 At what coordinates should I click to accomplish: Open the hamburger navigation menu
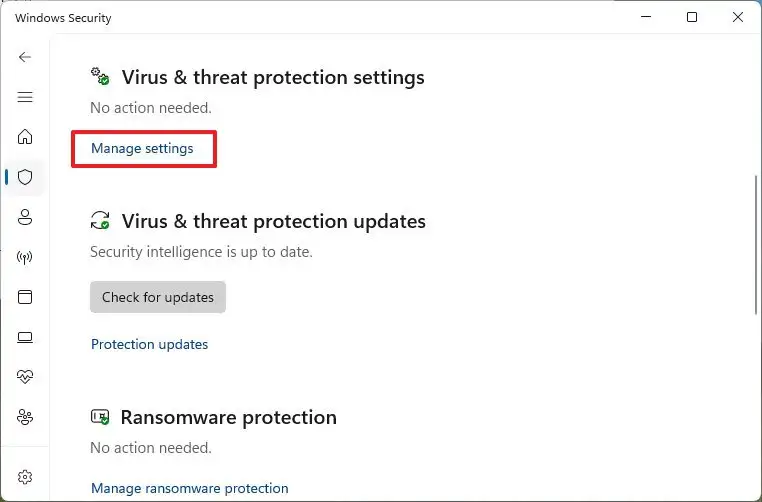[25, 97]
